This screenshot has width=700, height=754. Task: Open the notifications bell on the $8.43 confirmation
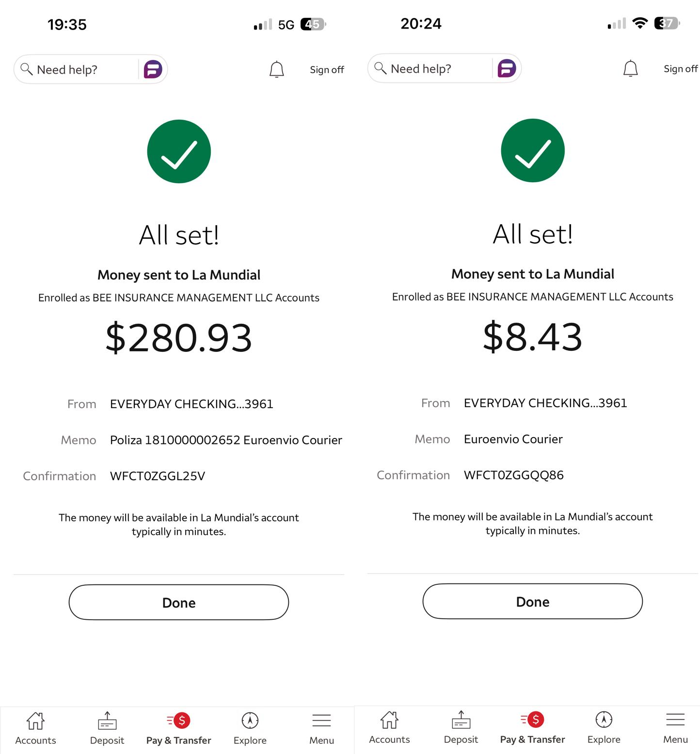630,68
